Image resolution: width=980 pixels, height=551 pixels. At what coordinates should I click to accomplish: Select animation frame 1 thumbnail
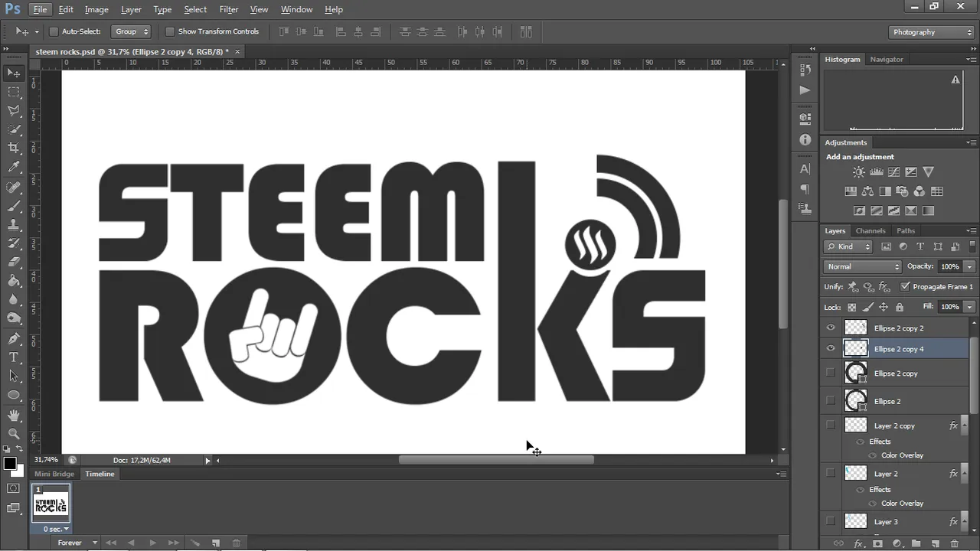point(51,504)
